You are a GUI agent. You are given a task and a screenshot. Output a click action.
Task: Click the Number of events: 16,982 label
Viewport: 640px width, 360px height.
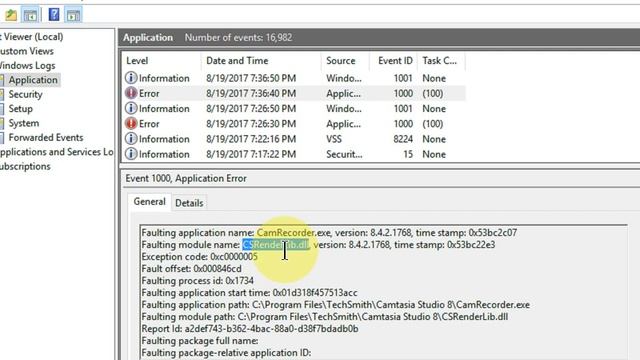click(238, 38)
